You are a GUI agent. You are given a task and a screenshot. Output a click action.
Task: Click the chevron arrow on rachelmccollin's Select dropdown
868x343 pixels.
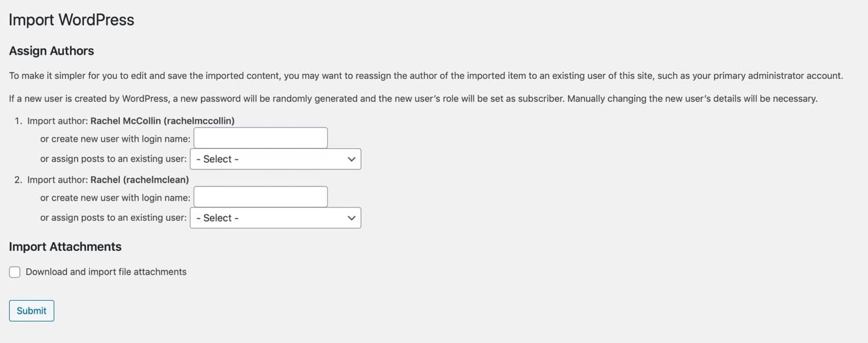point(351,159)
